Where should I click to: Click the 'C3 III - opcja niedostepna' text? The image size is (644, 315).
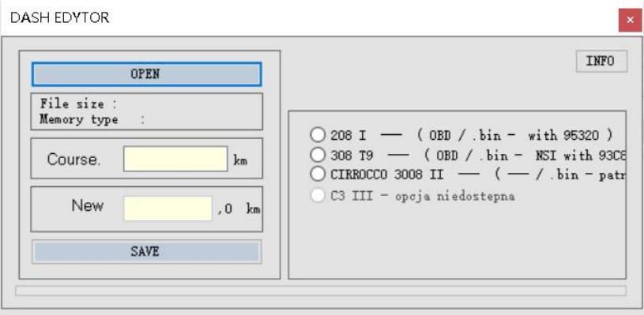click(423, 196)
